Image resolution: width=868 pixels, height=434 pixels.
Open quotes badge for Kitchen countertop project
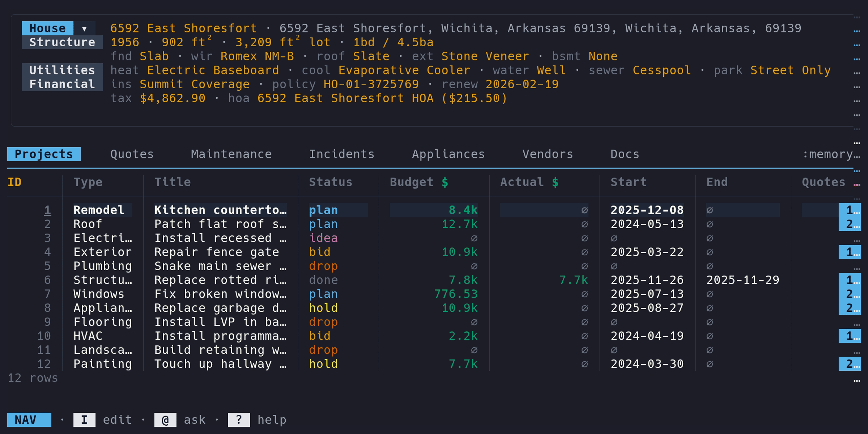[x=849, y=210]
